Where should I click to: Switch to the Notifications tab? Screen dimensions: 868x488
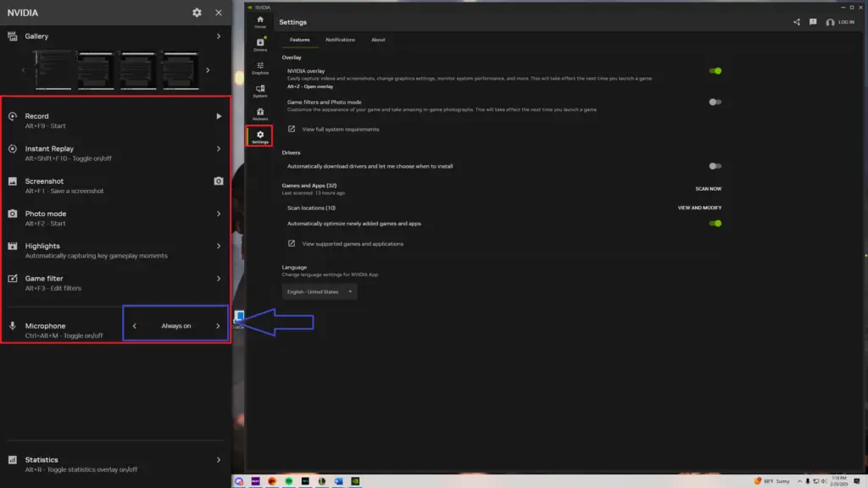tap(340, 40)
